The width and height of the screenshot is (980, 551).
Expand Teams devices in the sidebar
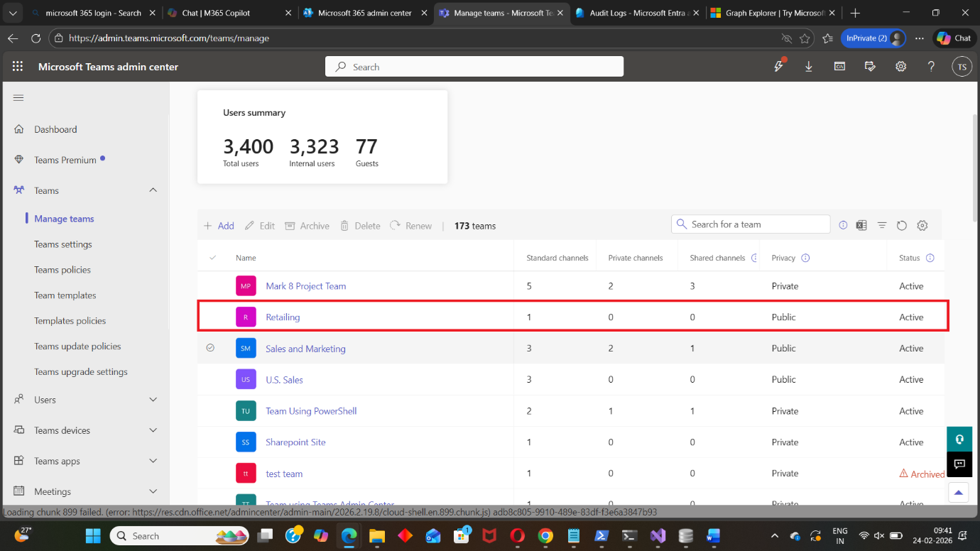click(x=153, y=430)
